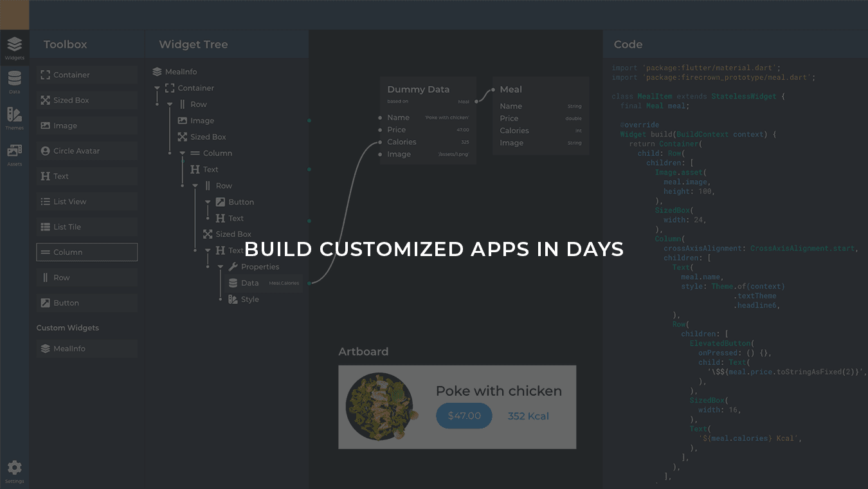Click the 'height: 100,' code line
Screen dimensions: 868x489
(x=689, y=192)
